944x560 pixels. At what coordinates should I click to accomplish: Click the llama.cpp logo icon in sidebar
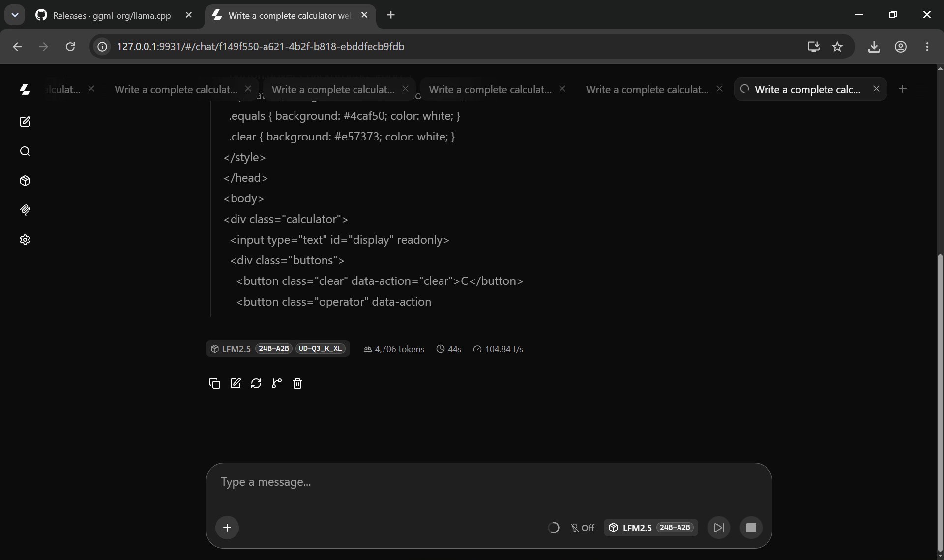pyautogui.click(x=25, y=89)
